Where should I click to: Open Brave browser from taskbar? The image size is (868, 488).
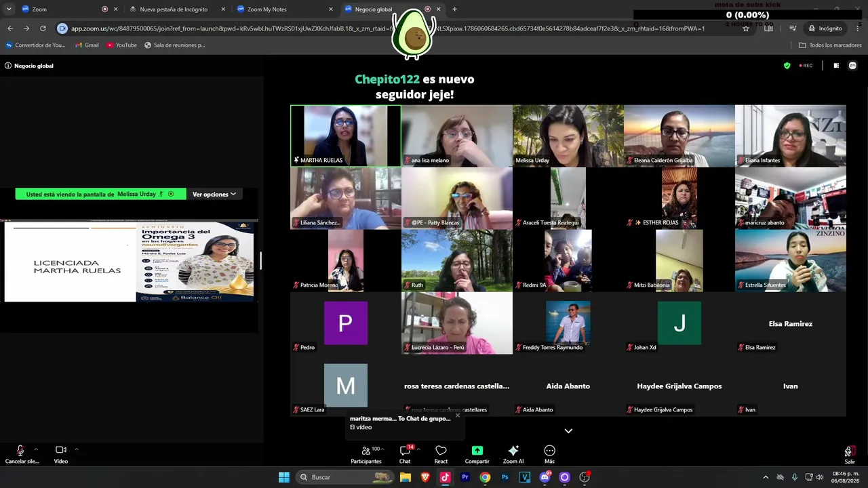425,477
